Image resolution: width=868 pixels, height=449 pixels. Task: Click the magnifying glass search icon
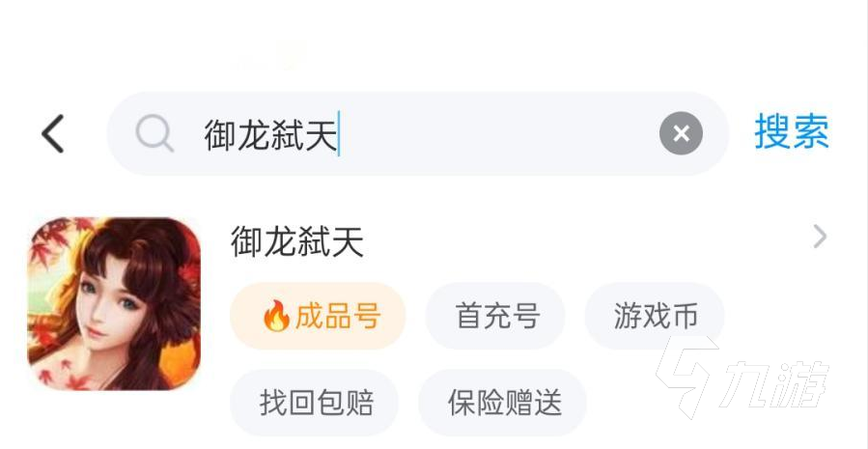point(154,134)
